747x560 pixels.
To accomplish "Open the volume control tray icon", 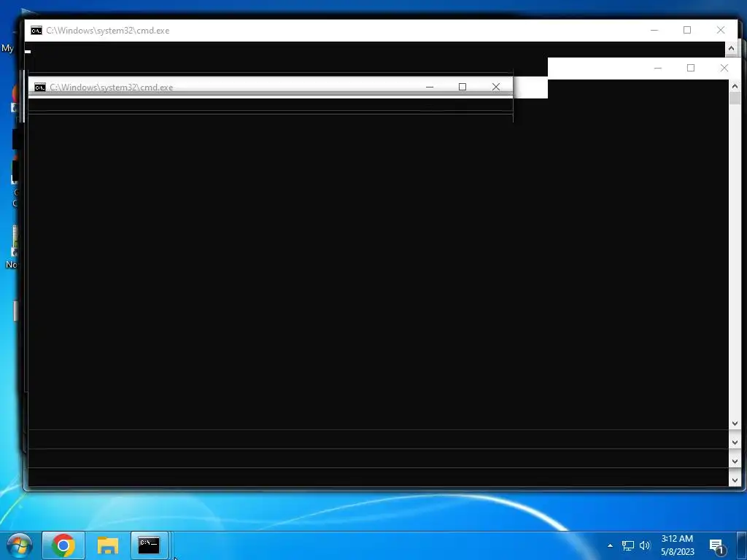I will (x=645, y=545).
